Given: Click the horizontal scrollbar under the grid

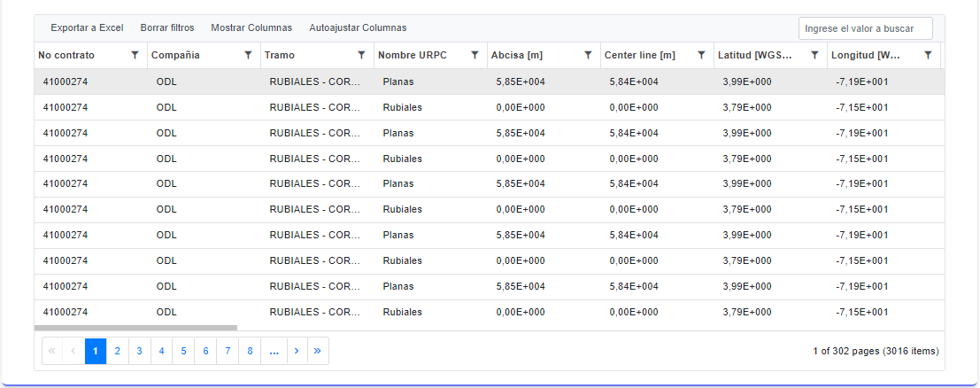Looking at the screenshot, I should (135, 328).
